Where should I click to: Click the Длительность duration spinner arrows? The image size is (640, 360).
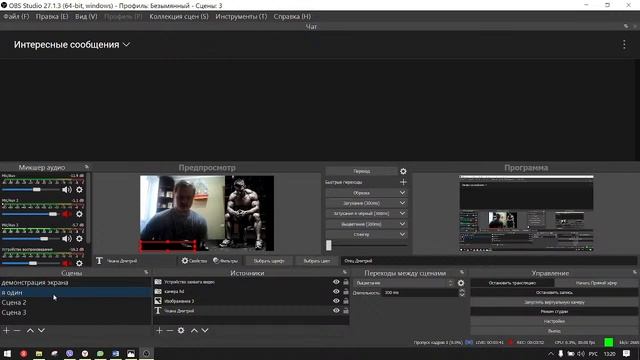[462, 293]
